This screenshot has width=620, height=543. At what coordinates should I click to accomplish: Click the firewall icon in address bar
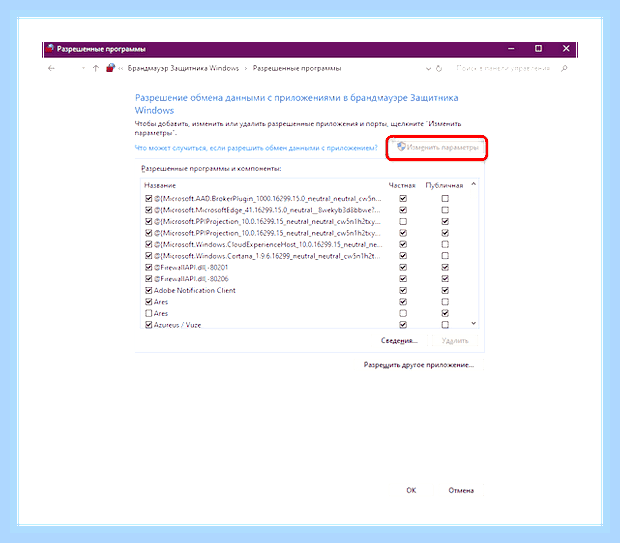(x=110, y=68)
